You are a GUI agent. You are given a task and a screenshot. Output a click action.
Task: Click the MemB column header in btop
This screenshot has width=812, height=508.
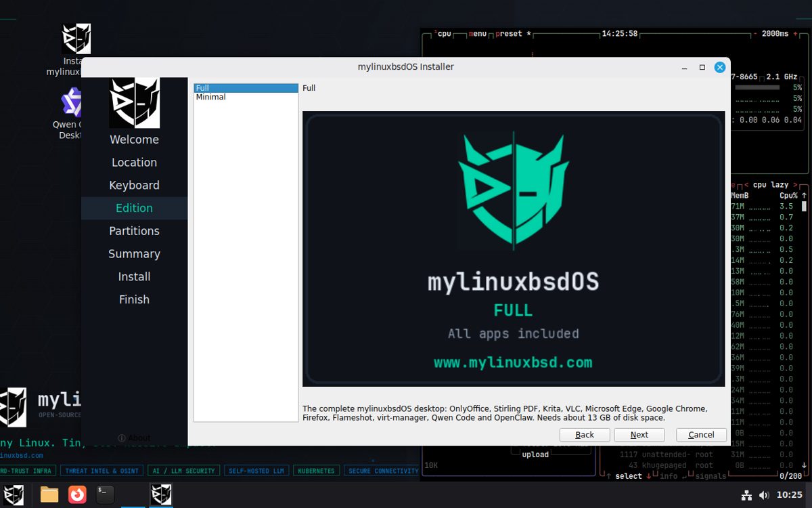pos(740,195)
